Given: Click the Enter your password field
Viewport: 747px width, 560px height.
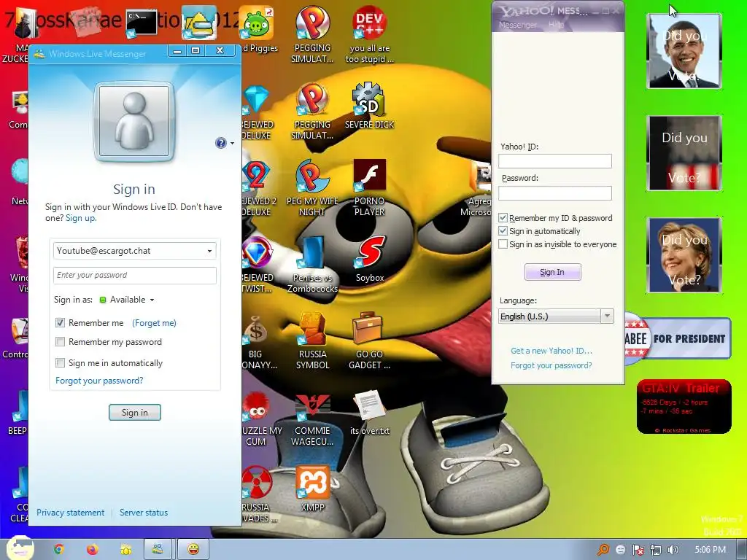Looking at the screenshot, I should [x=135, y=275].
